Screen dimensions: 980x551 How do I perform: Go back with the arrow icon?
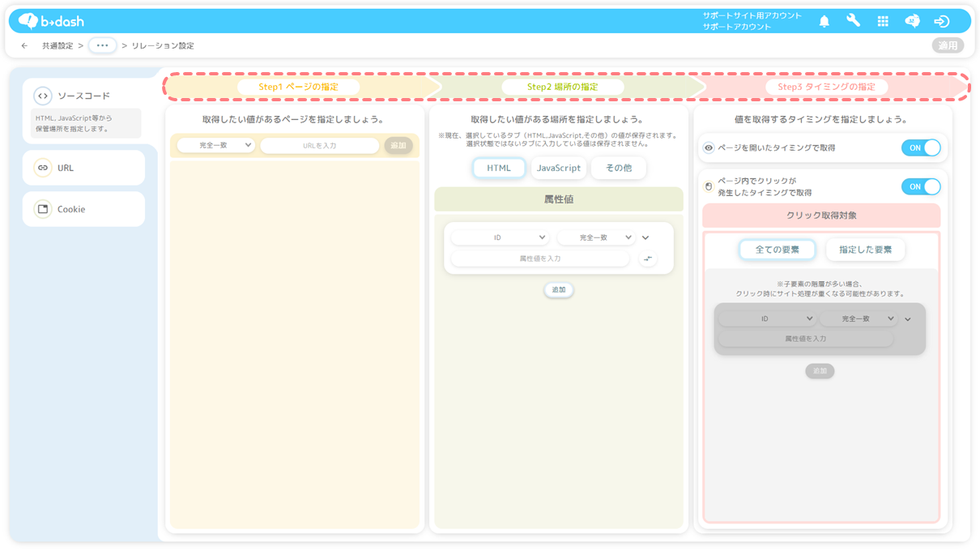(24, 46)
